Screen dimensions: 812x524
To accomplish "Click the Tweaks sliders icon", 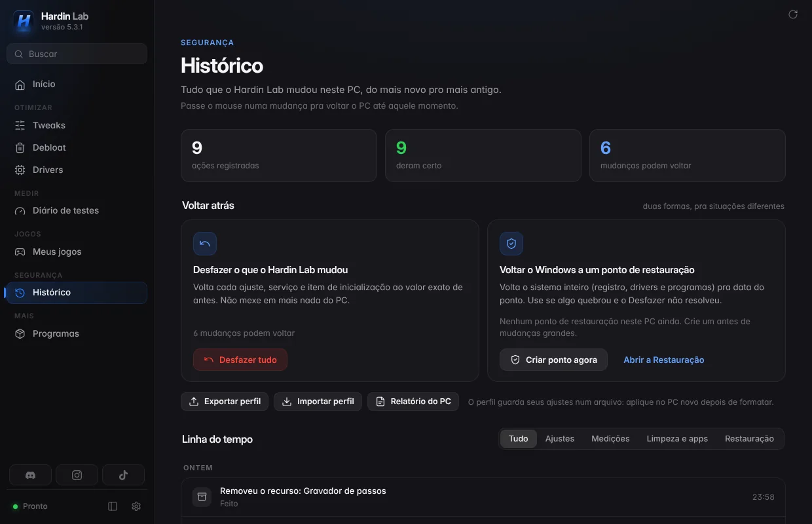I will click(20, 125).
